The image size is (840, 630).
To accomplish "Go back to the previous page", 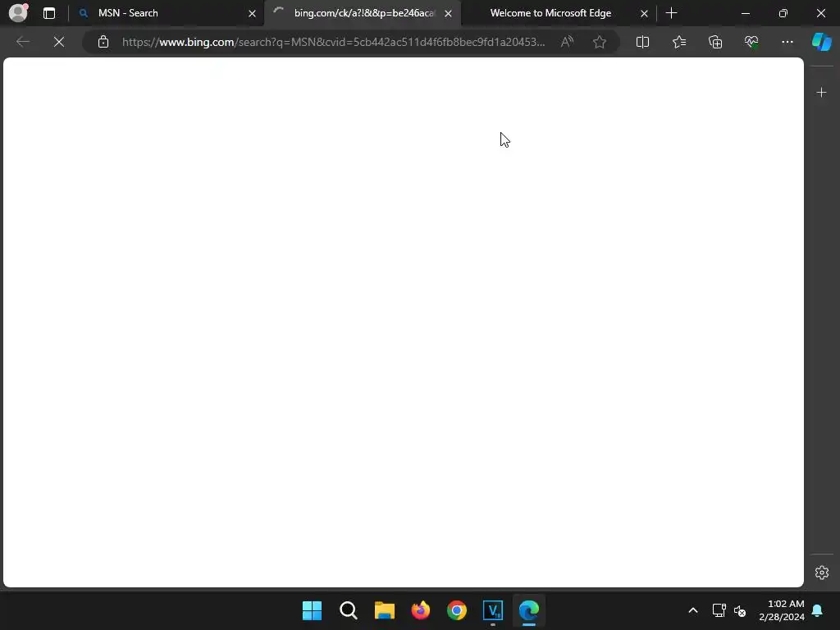I will (23, 42).
